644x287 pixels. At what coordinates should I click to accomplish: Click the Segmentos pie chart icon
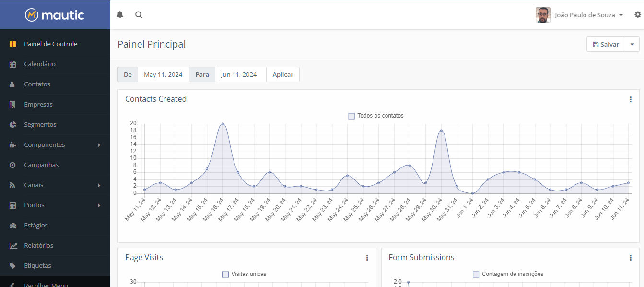coord(13,125)
